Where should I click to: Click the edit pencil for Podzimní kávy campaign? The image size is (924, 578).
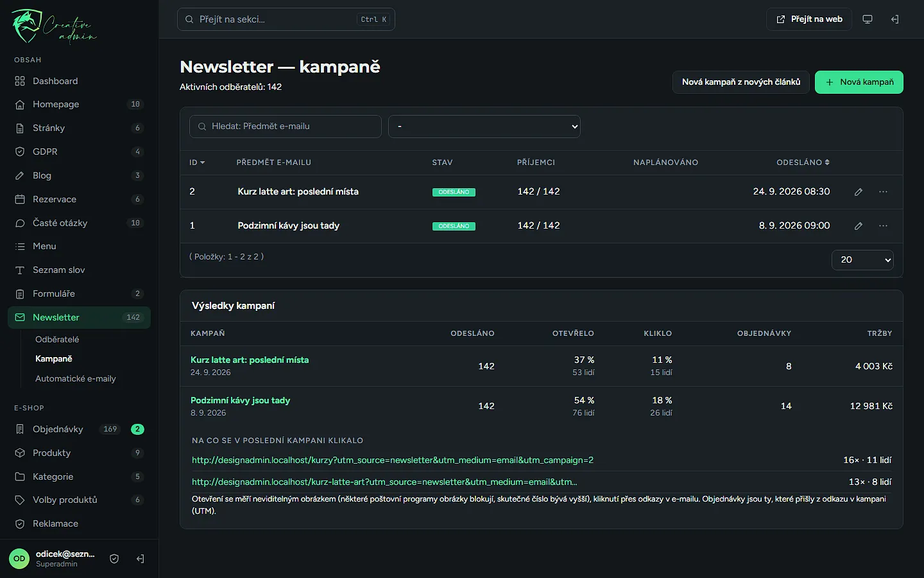click(x=859, y=226)
